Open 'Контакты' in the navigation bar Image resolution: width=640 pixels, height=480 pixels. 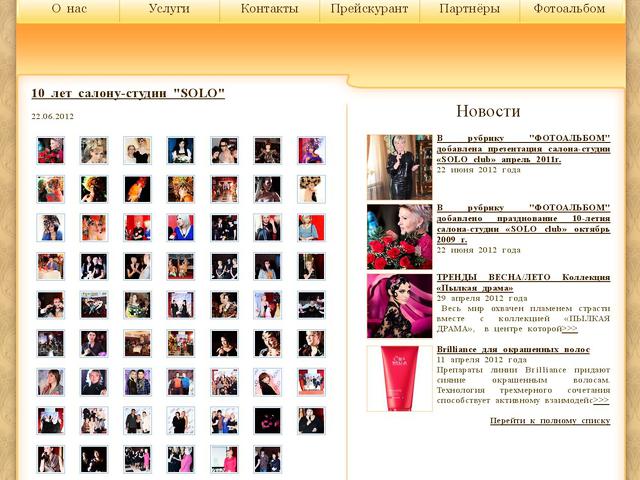point(269,9)
